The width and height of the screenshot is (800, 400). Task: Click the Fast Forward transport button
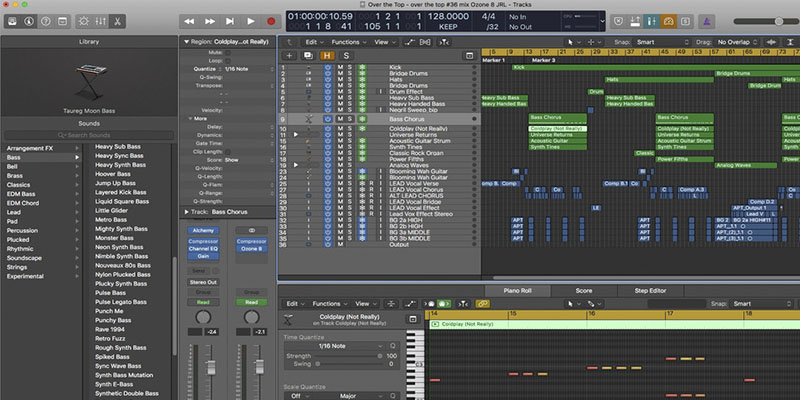pyautogui.click(x=210, y=21)
